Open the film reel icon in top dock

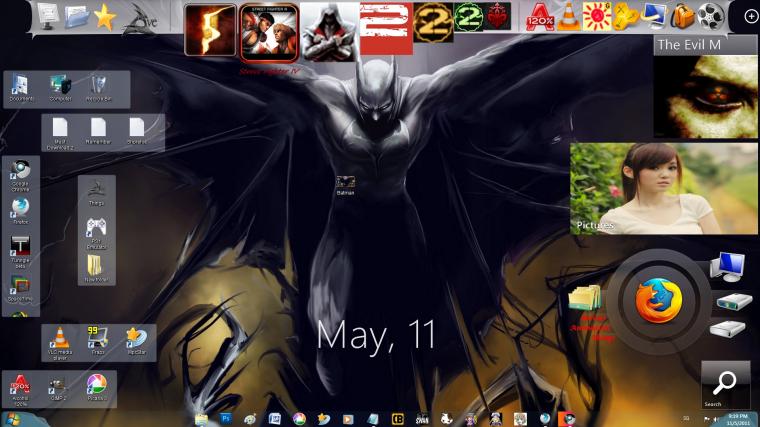(711, 16)
